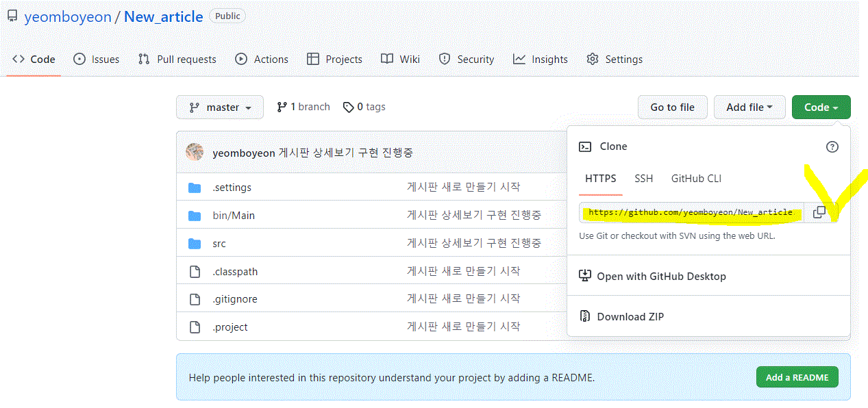Click the Clone terminal icon
The width and height of the screenshot is (868, 408).
(585, 146)
